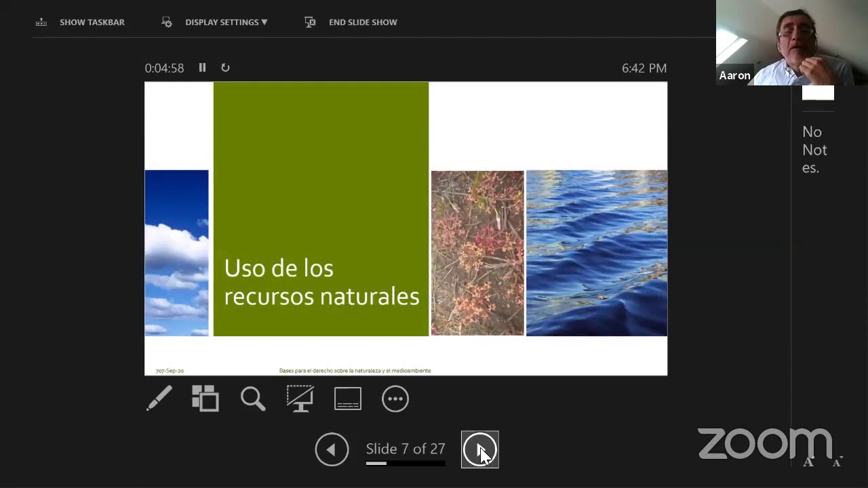
Task: Advance to the next slide
Action: [480, 449]
